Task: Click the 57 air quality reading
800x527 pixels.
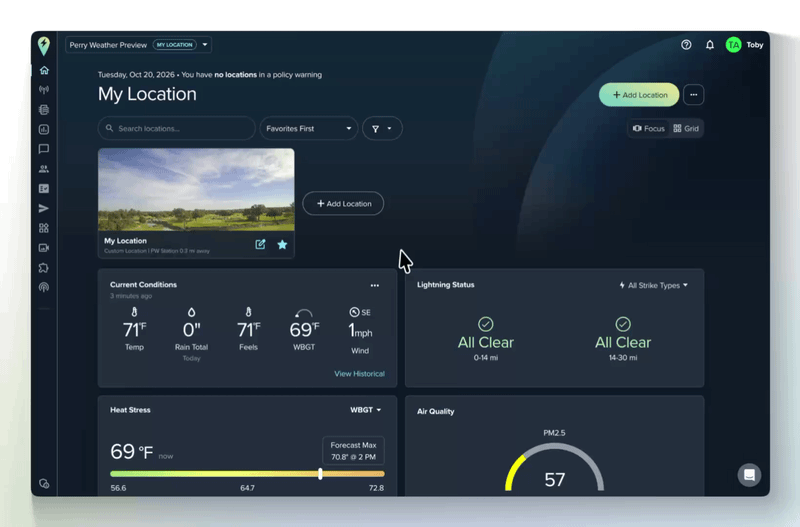Action: pos(555,480)
